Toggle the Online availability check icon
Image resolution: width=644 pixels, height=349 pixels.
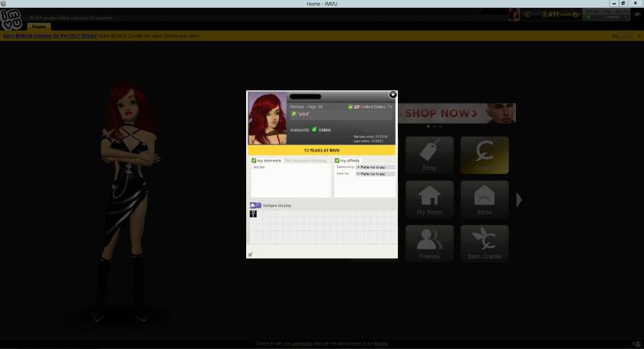[314, 129]
